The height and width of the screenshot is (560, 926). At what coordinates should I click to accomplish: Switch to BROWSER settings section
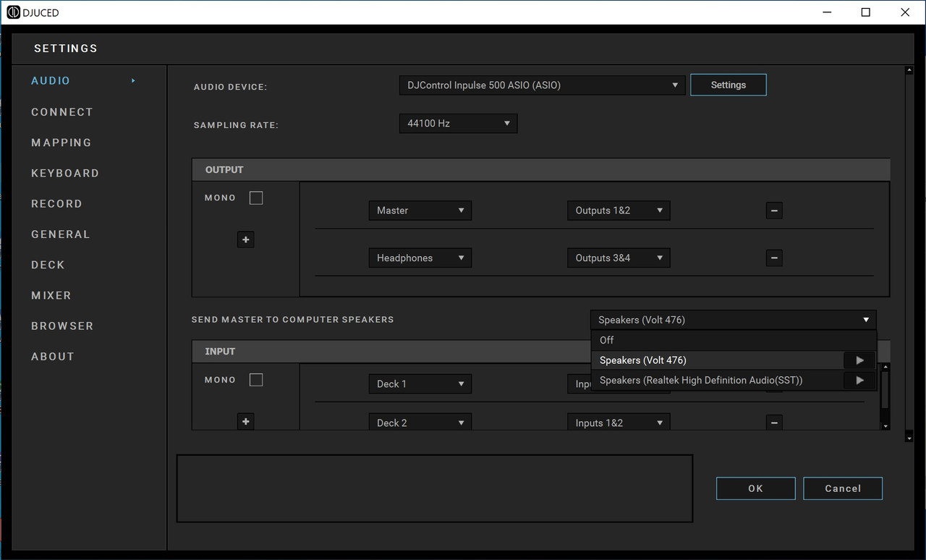pos(62,326)
